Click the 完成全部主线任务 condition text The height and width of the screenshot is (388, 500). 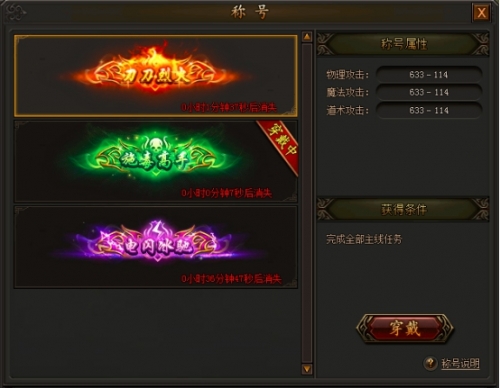point(364,239)
